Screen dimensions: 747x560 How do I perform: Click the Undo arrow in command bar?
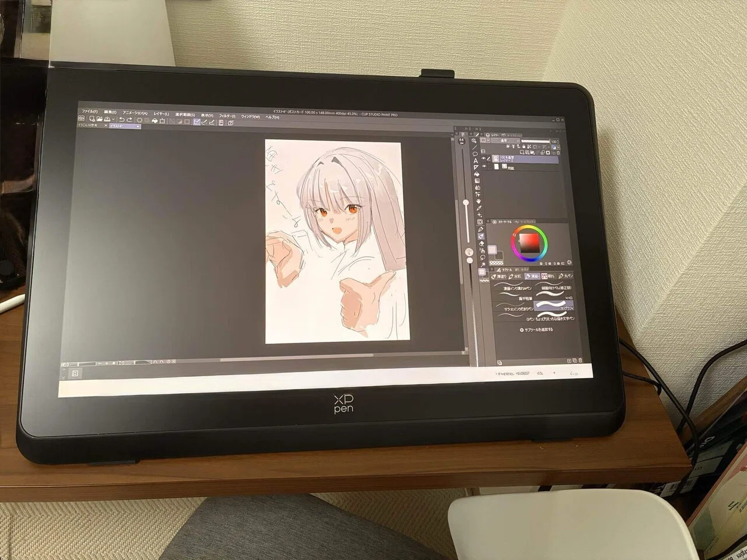tap(121, 120)
